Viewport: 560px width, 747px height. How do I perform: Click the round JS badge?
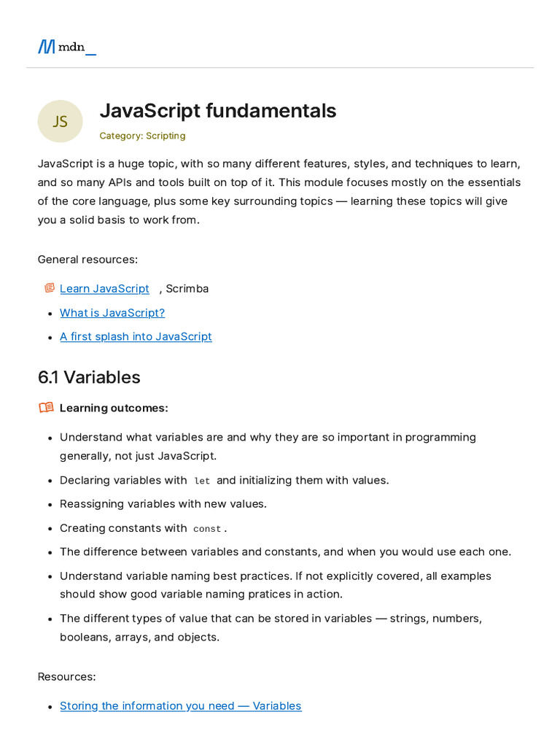pos(60,121)
